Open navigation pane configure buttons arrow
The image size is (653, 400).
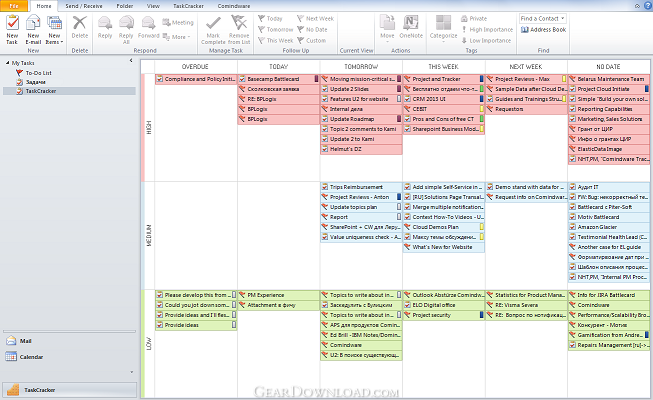[132, 372]
